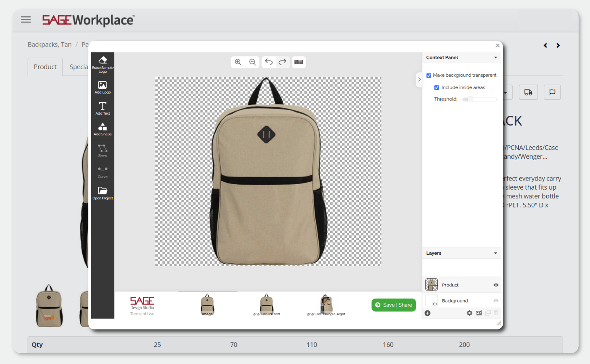Select the Image thumbnail tab
This screenshot has height=364, width=590.
[207, 305]
